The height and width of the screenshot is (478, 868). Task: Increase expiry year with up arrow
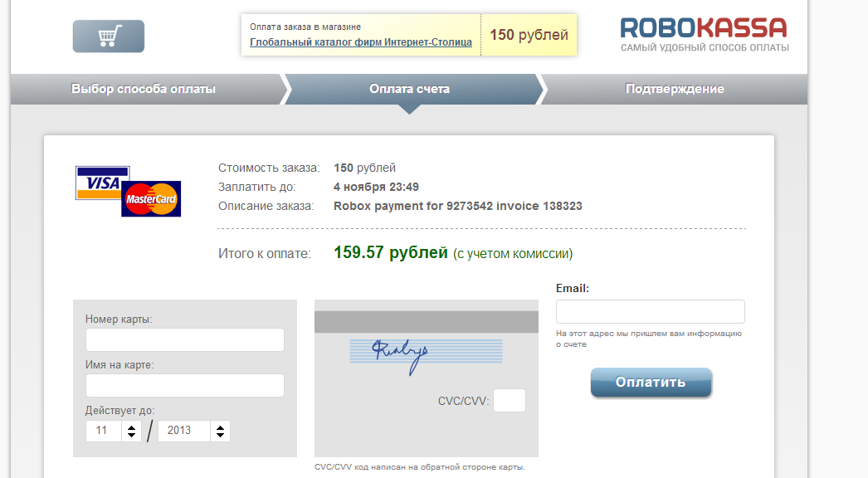[x=219, y=427]
